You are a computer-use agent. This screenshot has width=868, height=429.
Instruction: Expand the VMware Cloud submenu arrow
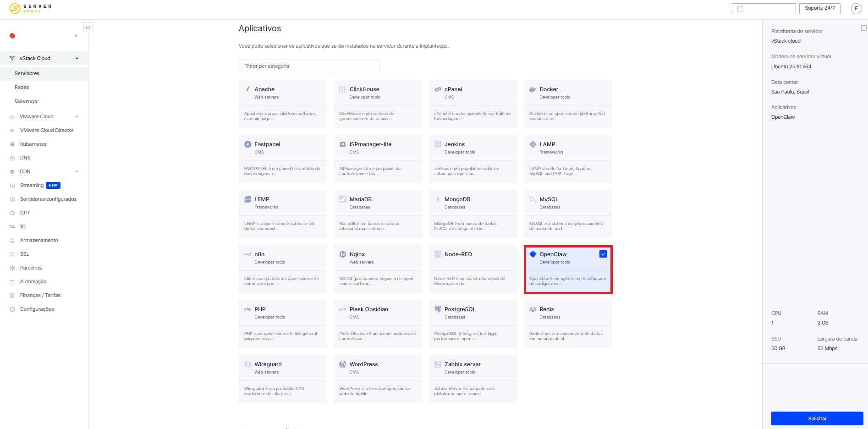pos(77,116)
